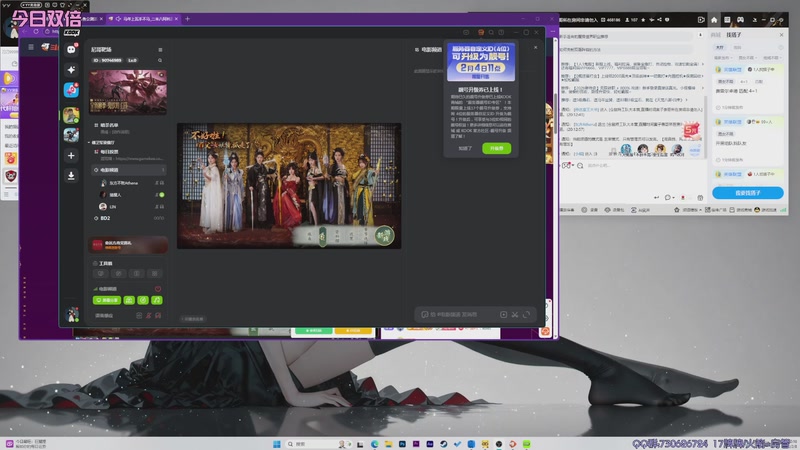The height and width of the screenshot is (450, 800).
Task: Open Photoshop from taskbar
Action: 402,444
